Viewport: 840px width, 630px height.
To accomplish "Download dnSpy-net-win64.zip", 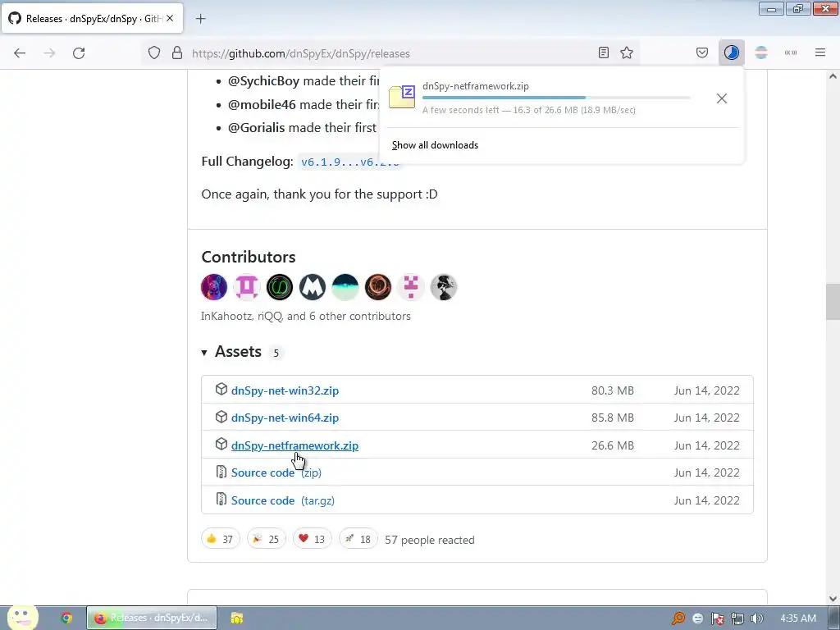I will click(285, 418).
